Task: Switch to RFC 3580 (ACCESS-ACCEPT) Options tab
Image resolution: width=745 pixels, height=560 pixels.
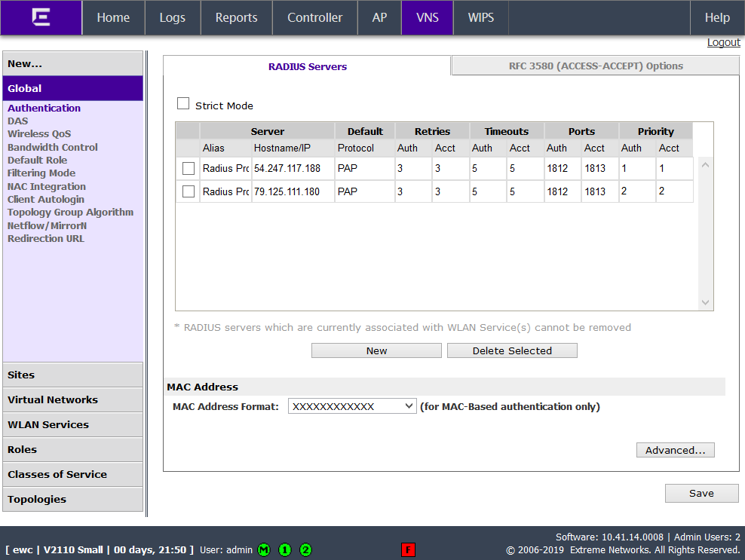Action: (596, 66)
